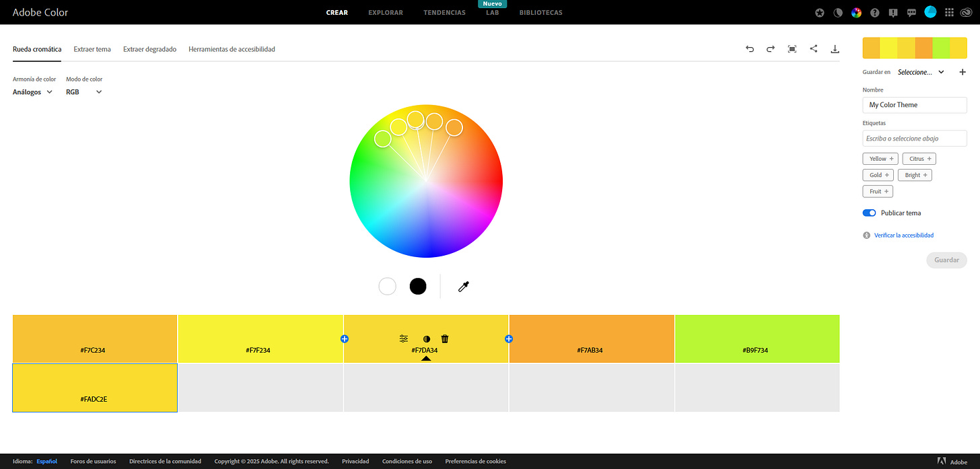Add the Fruit tag
Screen dimensions: 980x469
tap(878, 191)
